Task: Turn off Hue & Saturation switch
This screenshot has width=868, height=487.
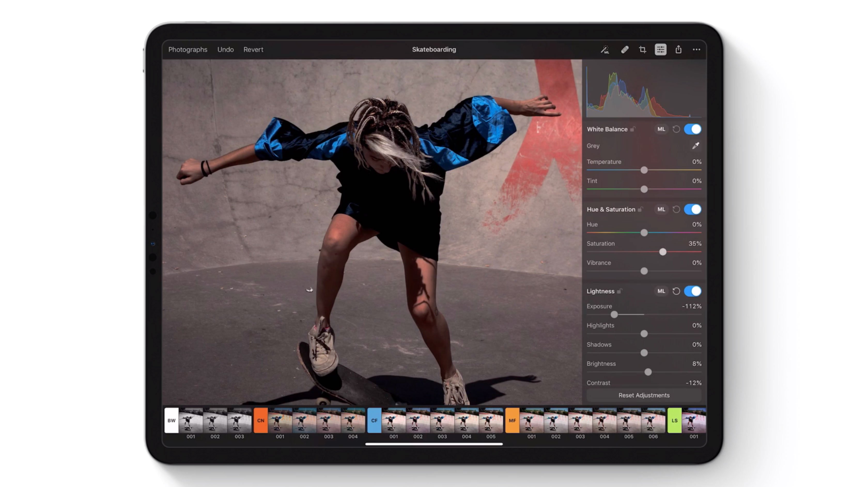Action: point(693,209)
